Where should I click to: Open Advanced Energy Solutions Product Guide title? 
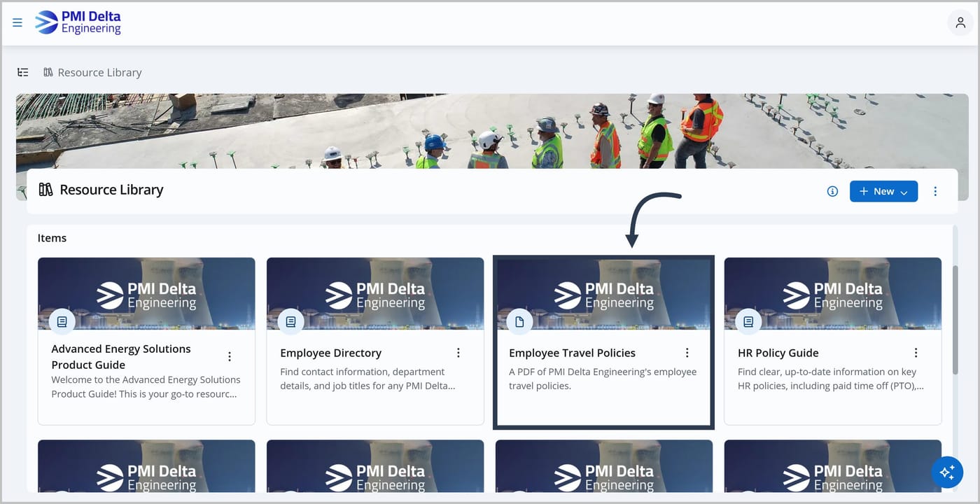click(x=121, y=357)
